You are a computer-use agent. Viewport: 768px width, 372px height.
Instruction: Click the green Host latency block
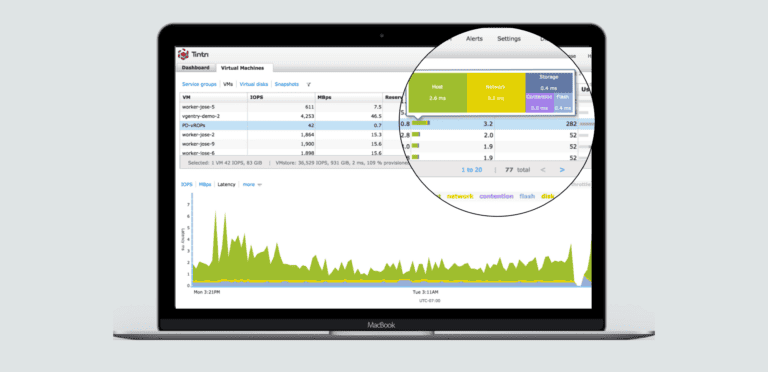pos(437,93)
